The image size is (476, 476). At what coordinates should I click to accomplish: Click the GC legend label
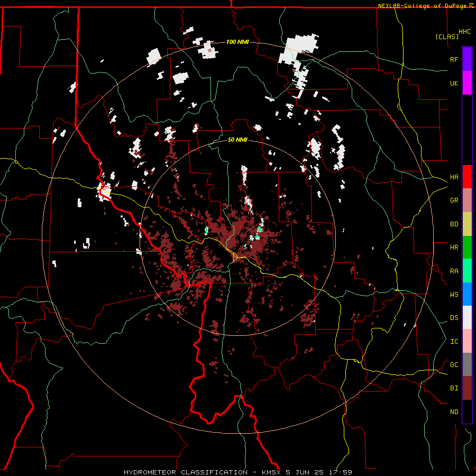[x=454, y=365]
